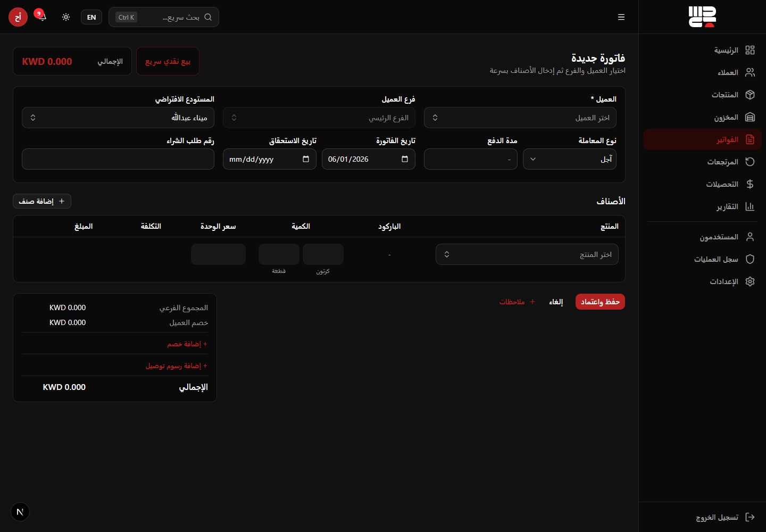The width and height of the screenshot is (766, 532).
Task: Click the سجل العمليات shield icon
Action: 750,259
